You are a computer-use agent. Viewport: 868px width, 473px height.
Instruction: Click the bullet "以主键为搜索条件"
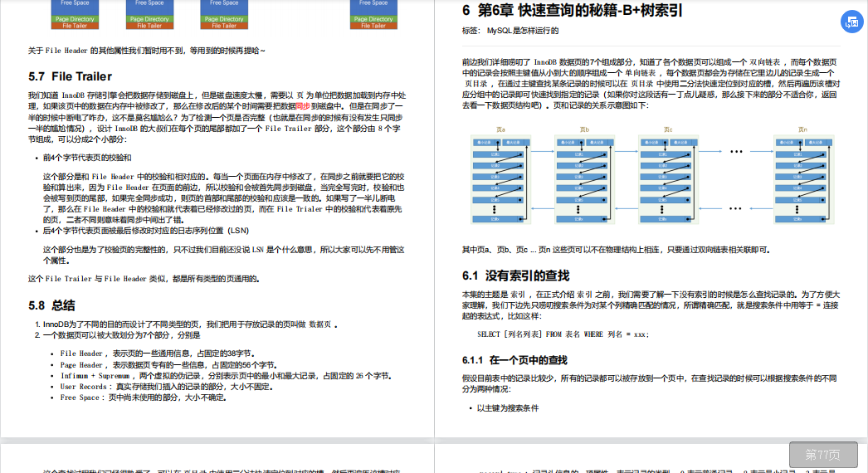[508, 408]
